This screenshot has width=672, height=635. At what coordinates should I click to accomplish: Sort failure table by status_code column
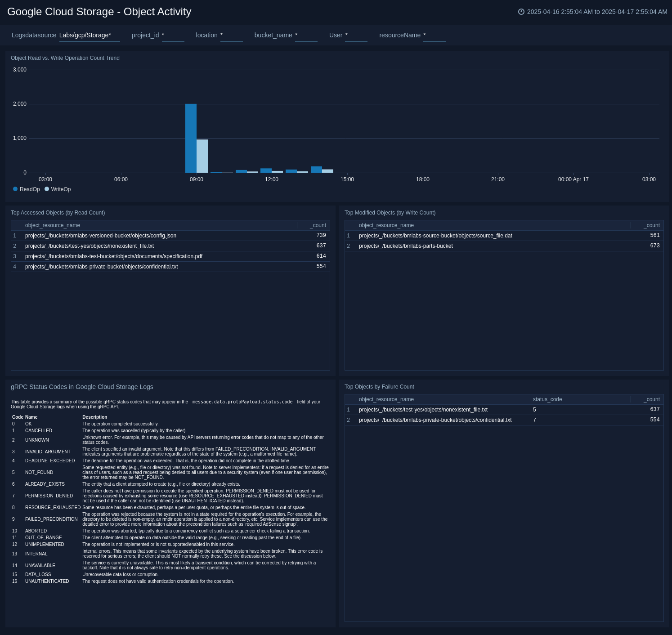pyautogui.click(x=547, y=399)
